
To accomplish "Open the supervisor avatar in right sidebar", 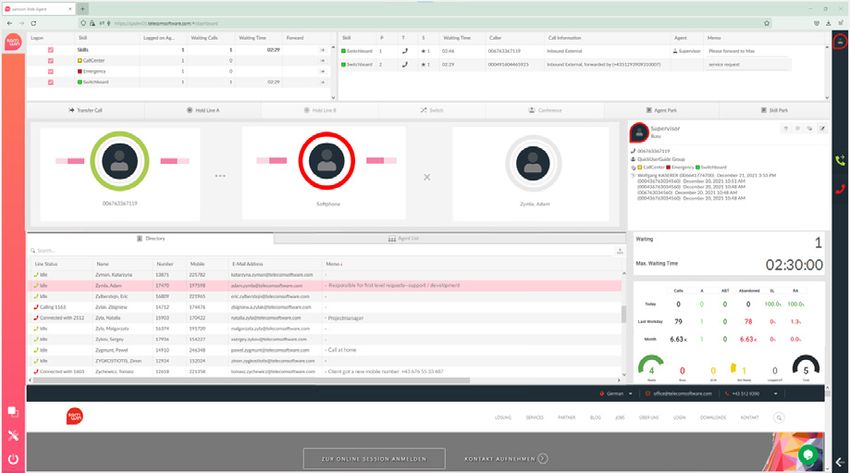I will click(840, 42).
